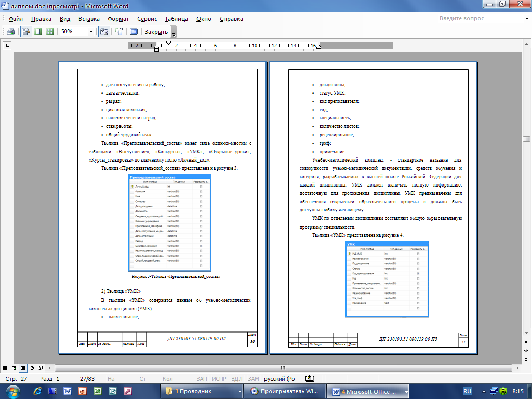Click the '27/83' page count in status bar

click(87, 379)
